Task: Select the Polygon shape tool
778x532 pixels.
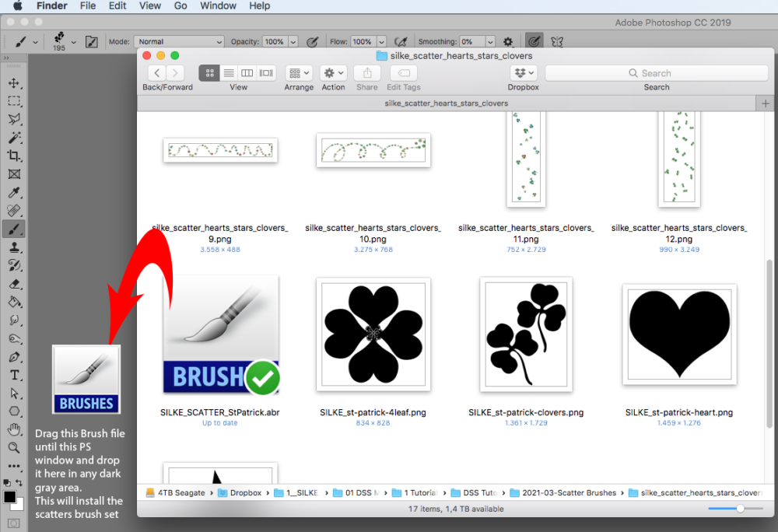Action: (14, 411)
